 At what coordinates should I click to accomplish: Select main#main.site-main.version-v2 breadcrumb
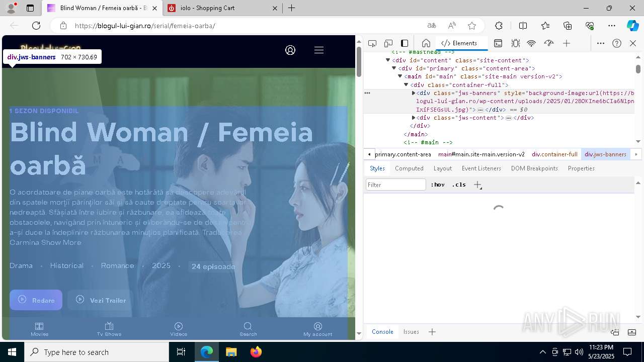coord(481,154)
